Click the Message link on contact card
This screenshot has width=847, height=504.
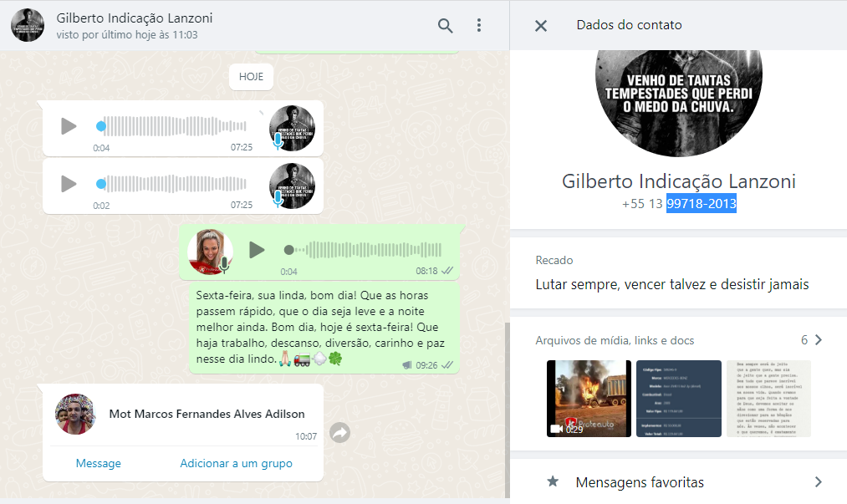pos(98,463)
